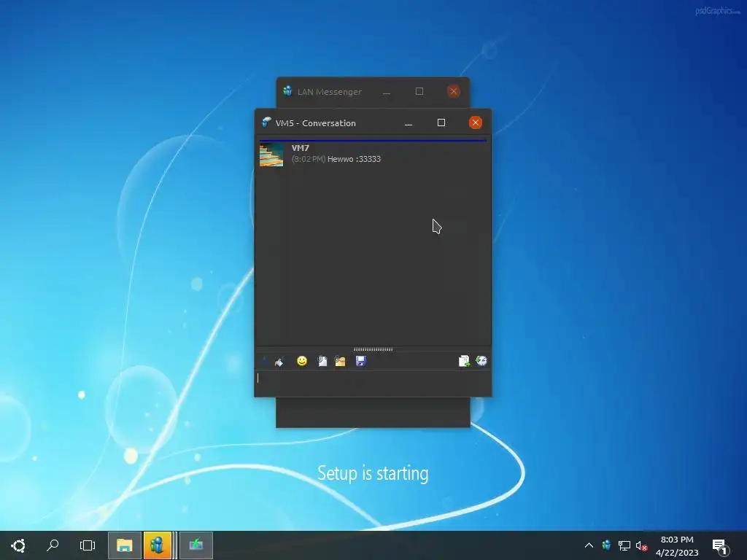Screen dimensions: 747x560
Task: View conversation history clock icon
Action: tap(481, 361)
